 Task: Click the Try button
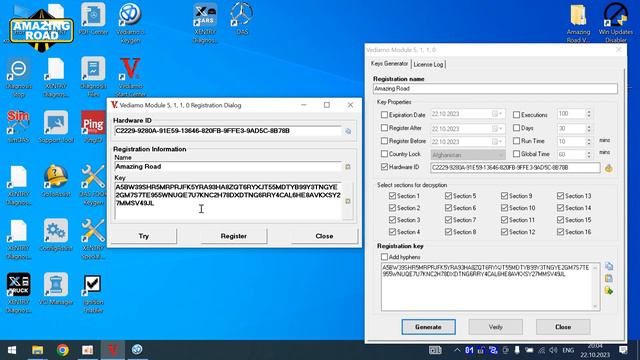pyautogui.click(x=144, y=236)
